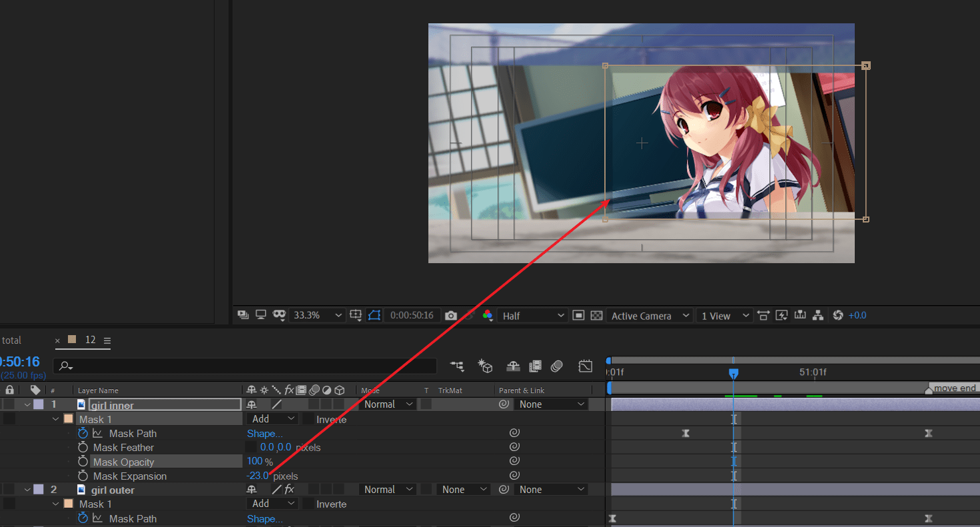Click the blue current time indicator head
This screenshot has height=527, width=980.
click(733, 373)
